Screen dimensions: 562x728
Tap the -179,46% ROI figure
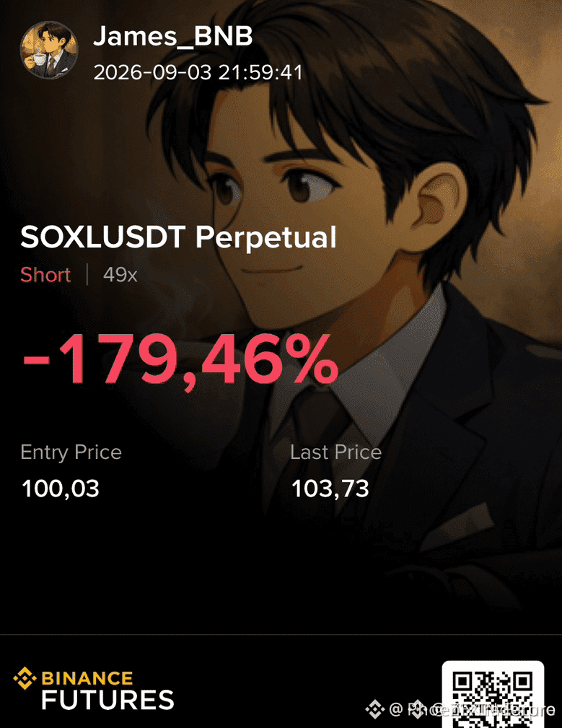tap(181, 360)
